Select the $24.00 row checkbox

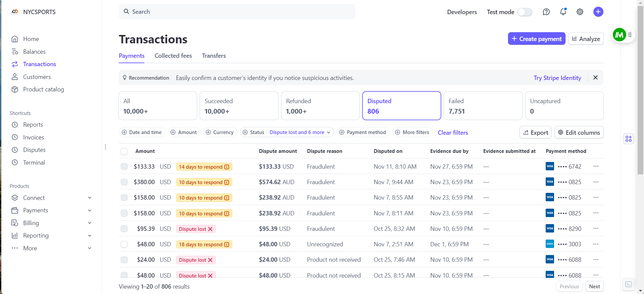(124, 260)
